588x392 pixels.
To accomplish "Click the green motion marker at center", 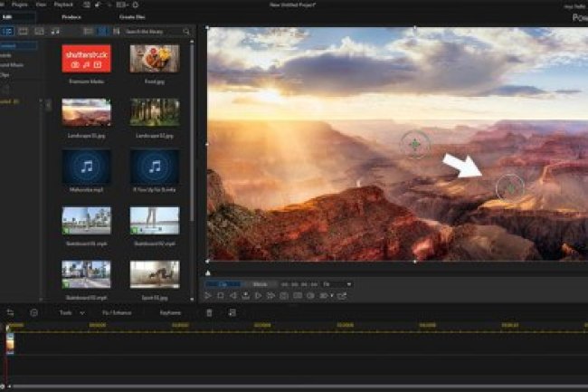I will [415, 144].
